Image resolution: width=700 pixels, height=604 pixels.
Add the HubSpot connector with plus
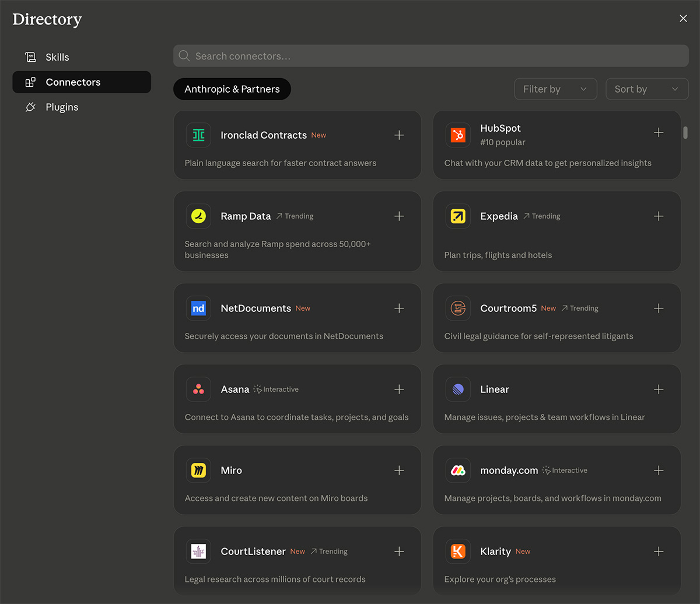pos(659,132)
